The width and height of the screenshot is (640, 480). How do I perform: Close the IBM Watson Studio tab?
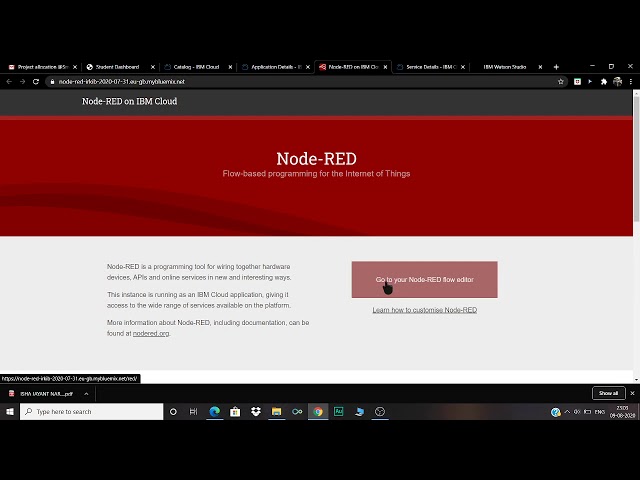(540, 67)
